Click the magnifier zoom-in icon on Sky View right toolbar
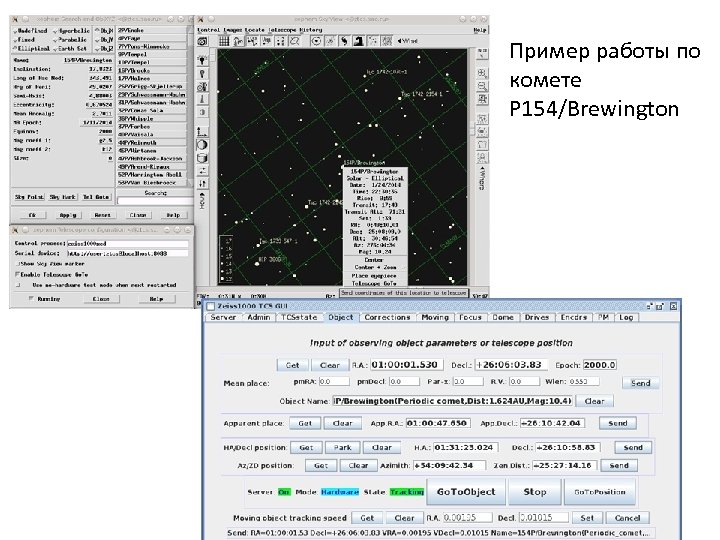 [x=482, y=73]
